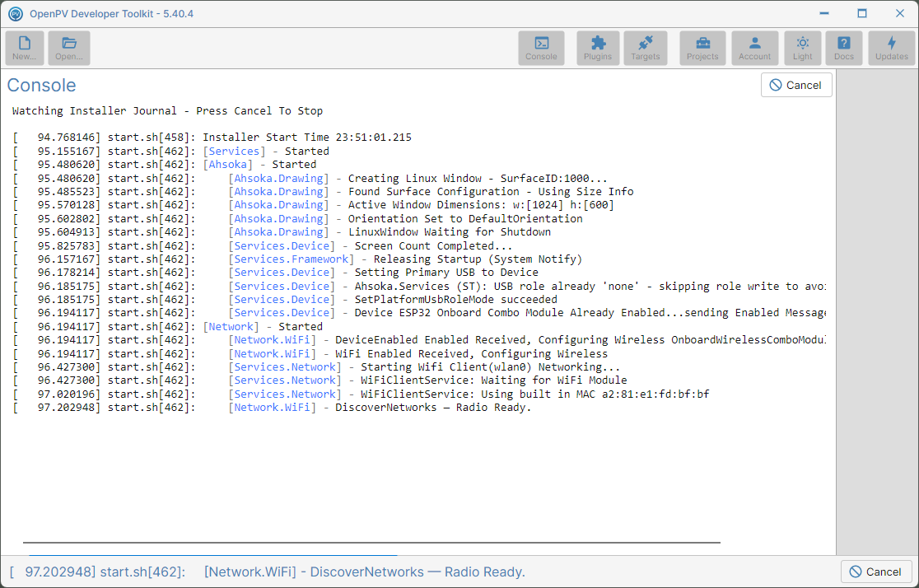
Task: Close the OpenPV Developer Toolkit window
Action: [x=900, y=13]
